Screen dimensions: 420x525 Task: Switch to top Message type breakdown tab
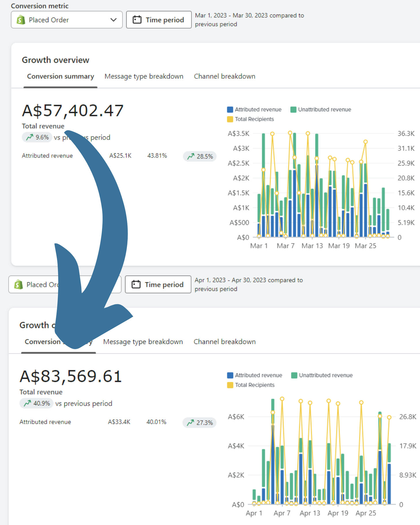144,76
